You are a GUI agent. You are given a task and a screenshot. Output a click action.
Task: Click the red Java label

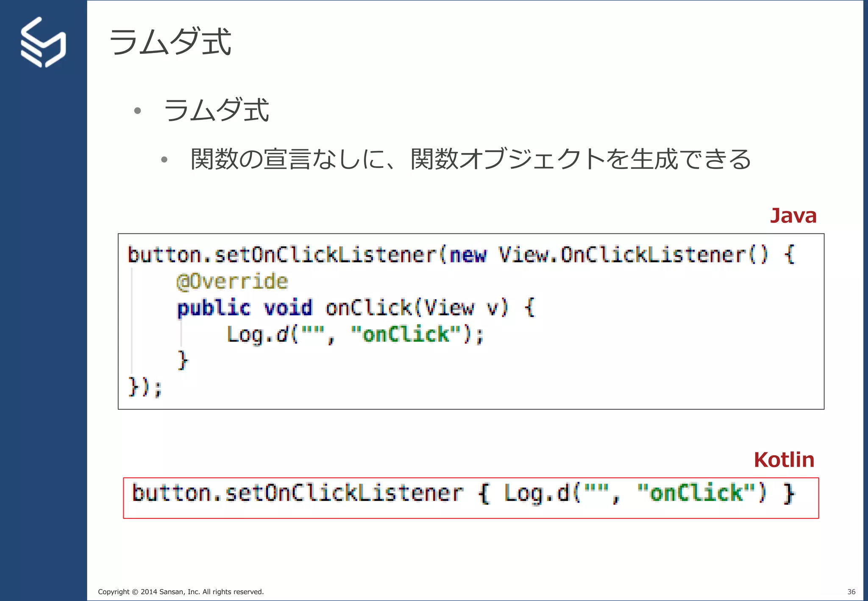[793, 216]
